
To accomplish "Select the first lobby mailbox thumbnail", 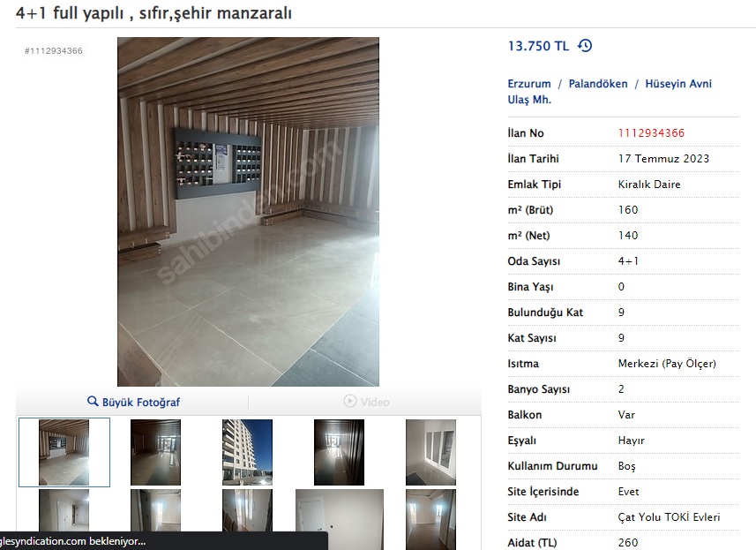I will click(64, 452).
